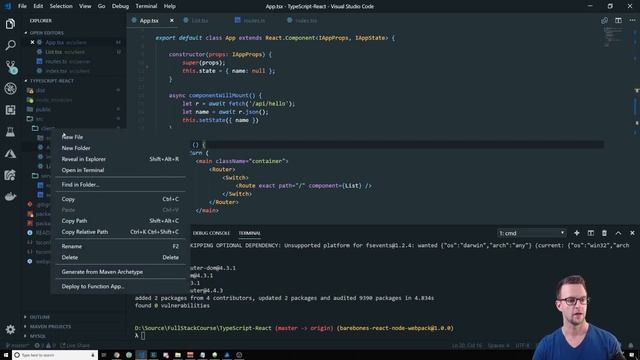The height and width of the screenshot is (360, 640).
Task: Close App.tsx in Open Editors list
Action: (32, 42)
